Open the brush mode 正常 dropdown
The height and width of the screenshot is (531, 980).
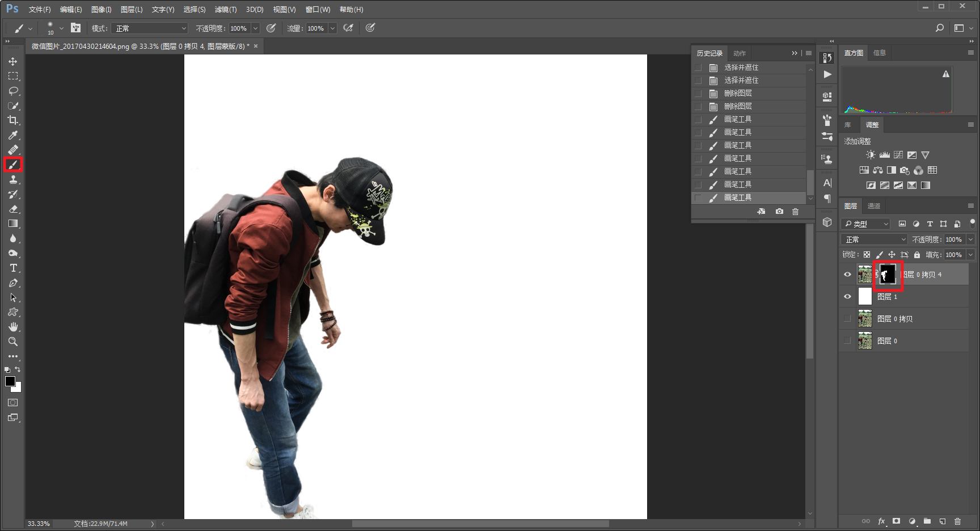click(x=150, y=28)
